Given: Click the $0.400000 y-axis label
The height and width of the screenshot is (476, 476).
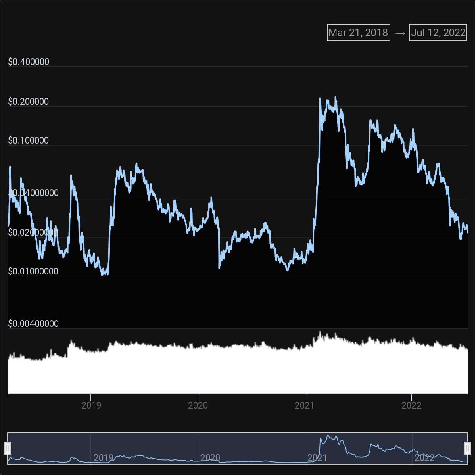Looking at the screenshot, I should [x=29, y=62].
